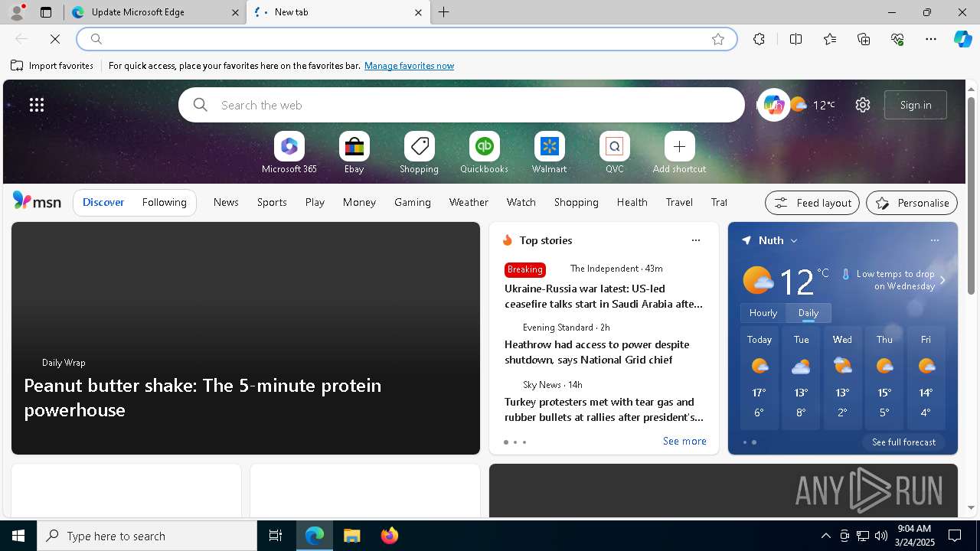Show hidden system tray icons
The width and height of the screenshot is (980, 551).
(x=825, y=536)
